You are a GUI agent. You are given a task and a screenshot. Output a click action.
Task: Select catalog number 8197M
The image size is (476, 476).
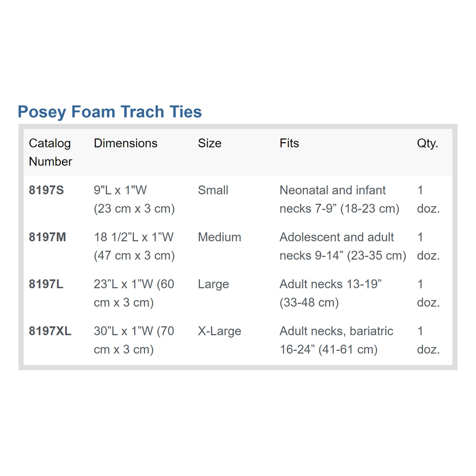click(47, 237)
